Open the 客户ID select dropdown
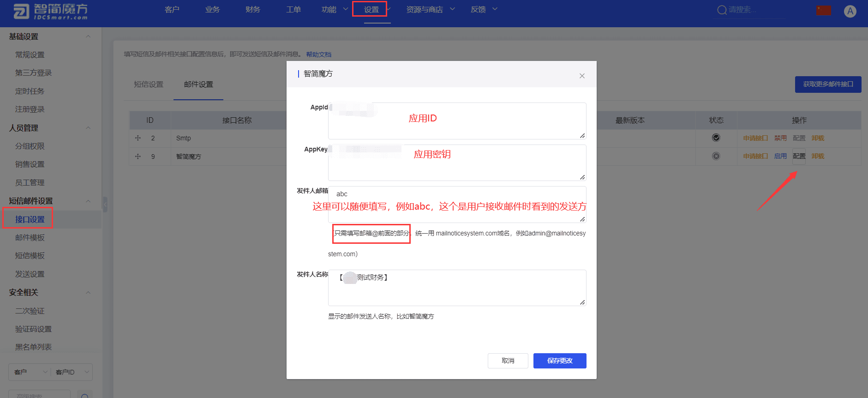Viewport: 868px width, 398px height. 72,372
